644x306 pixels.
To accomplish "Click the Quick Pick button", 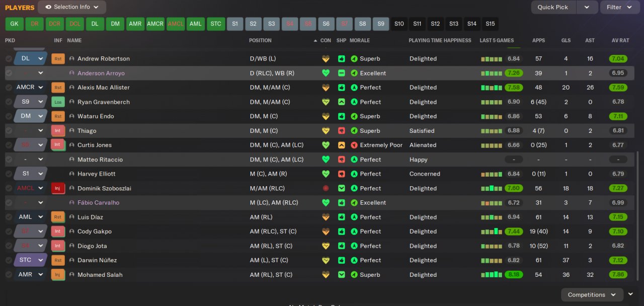I will 552,7.
